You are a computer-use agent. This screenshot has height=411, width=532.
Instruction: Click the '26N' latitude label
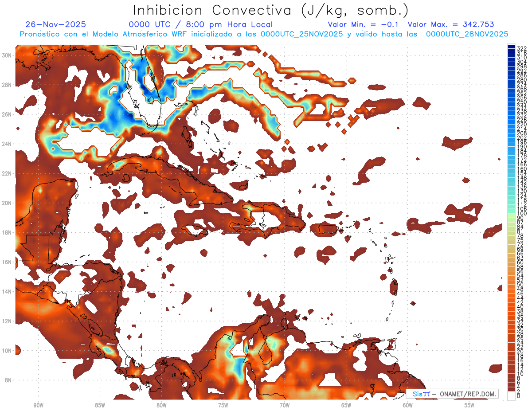click(7, 114)
